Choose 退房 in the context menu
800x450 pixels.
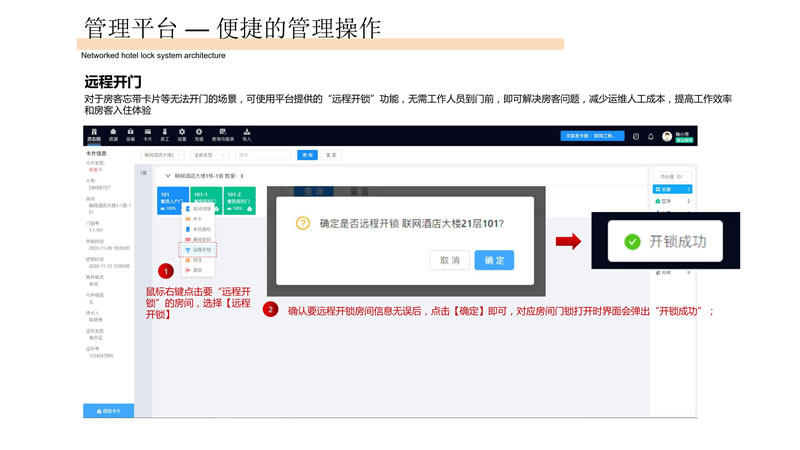[198, 270]
